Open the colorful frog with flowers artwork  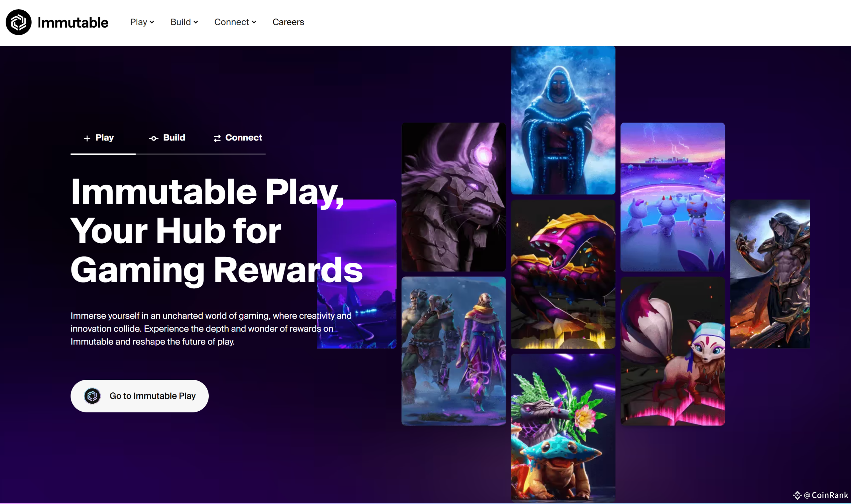coord(563,427)
